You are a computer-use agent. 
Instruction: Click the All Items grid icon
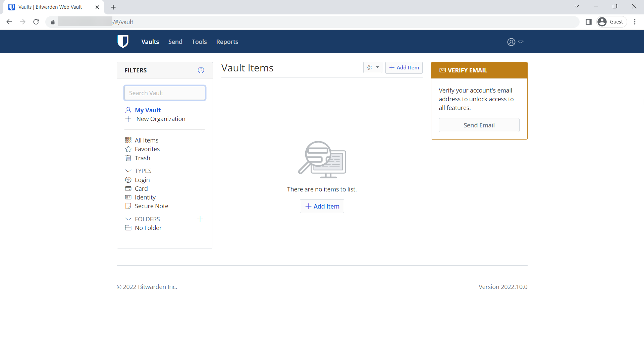(128, 140)
